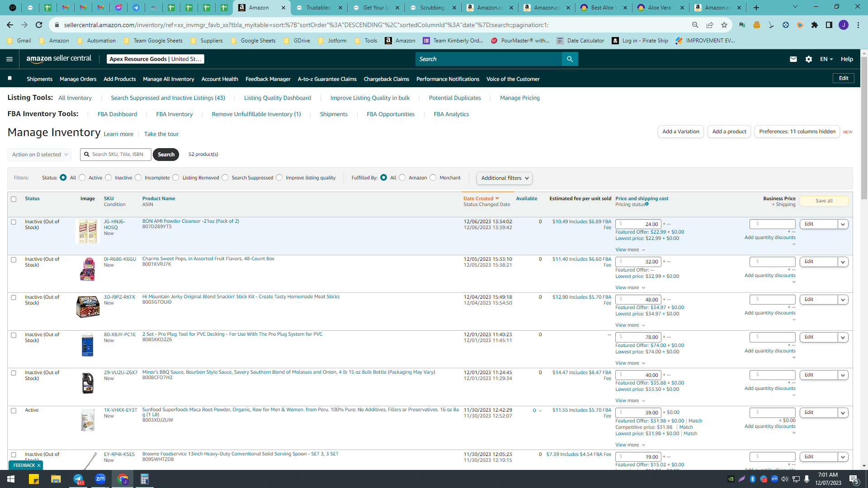Tick the Hi Mountain Jerky row checkbox
This screenshot has width=868, height=488.
coord(14,298)
